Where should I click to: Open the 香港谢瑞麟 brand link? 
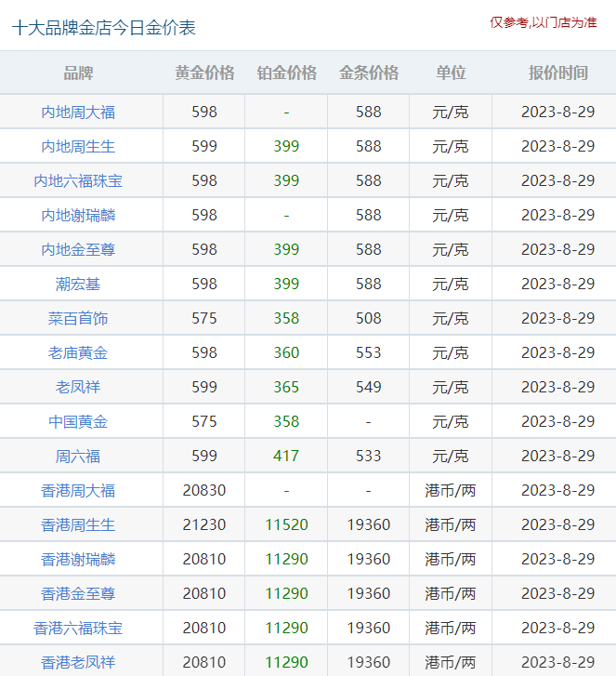click(78, 560)
